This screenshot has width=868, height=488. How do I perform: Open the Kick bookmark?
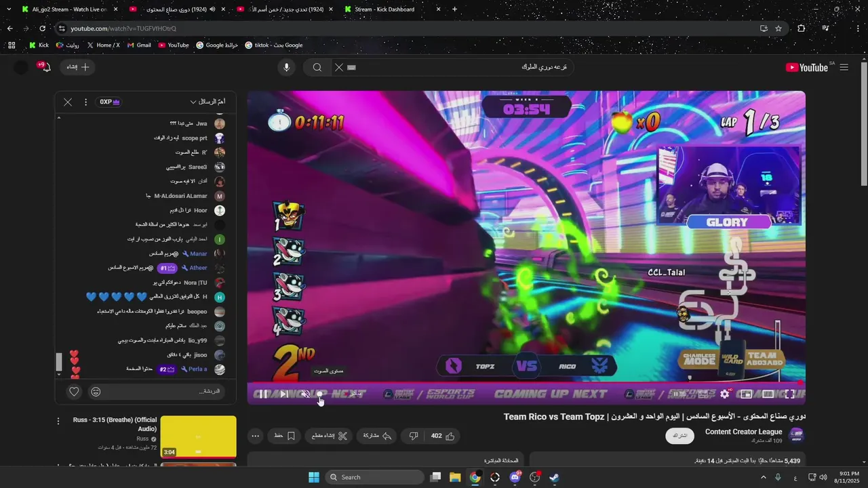tap(39, 45)
